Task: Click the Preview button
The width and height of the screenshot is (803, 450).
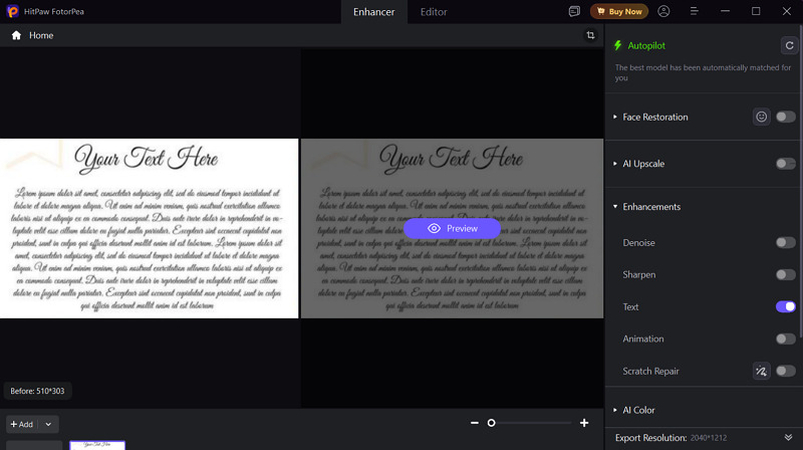Action: (x=452, y=228)
